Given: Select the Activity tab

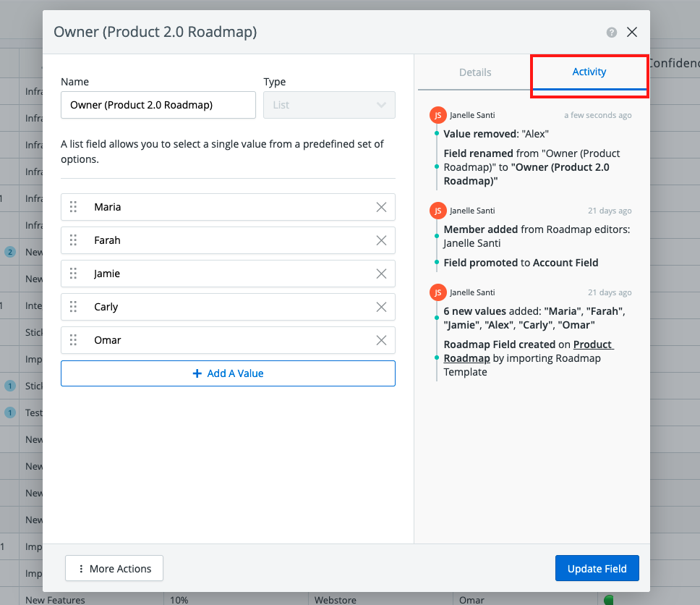Looking at the screenshot, I should 589,72.
